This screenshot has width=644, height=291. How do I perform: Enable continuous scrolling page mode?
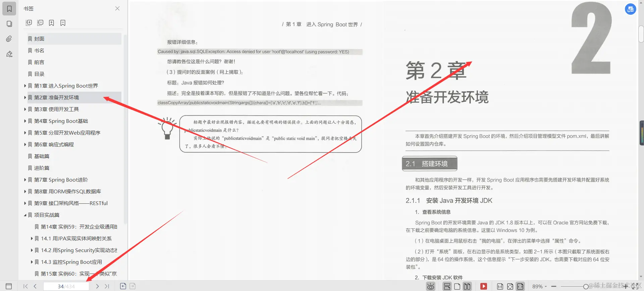click(x=447, y=286)
